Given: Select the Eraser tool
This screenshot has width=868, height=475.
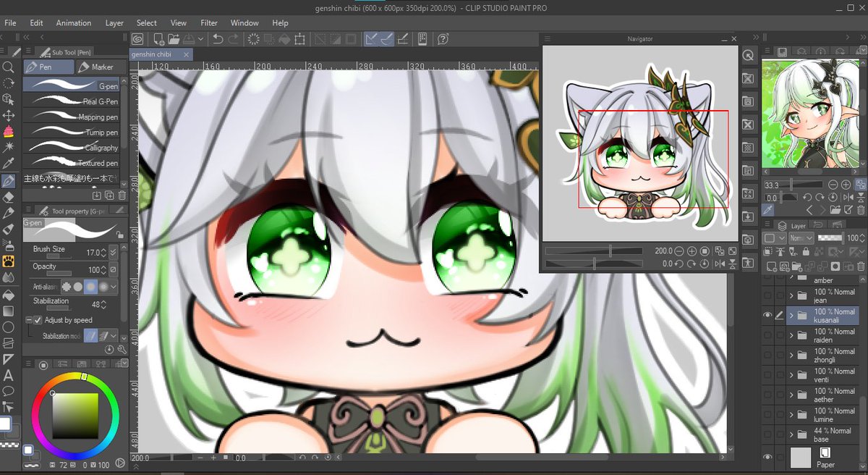Looking at the screenshot, I should pyautogui.click(x=8, y=196).
